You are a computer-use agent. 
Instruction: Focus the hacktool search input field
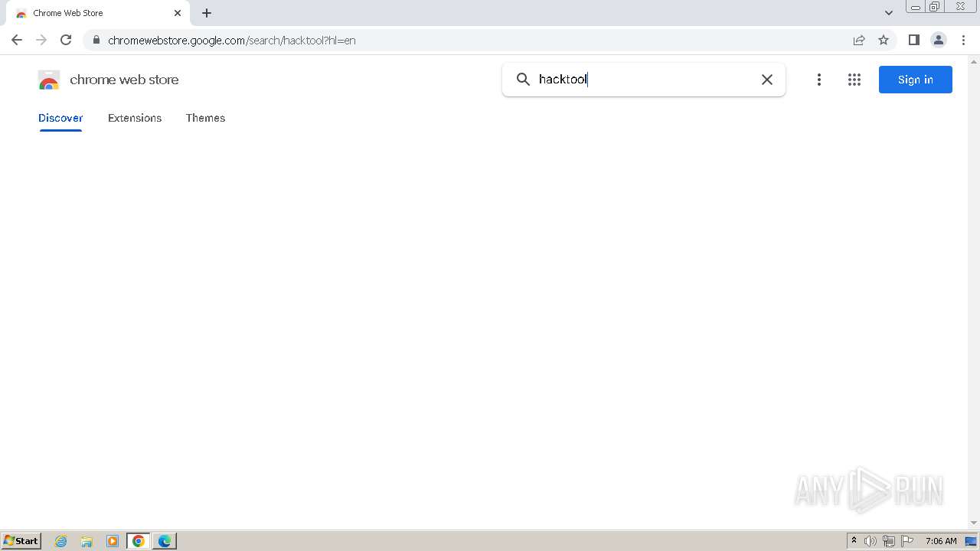pyautogui.click(x=643, y=80)
